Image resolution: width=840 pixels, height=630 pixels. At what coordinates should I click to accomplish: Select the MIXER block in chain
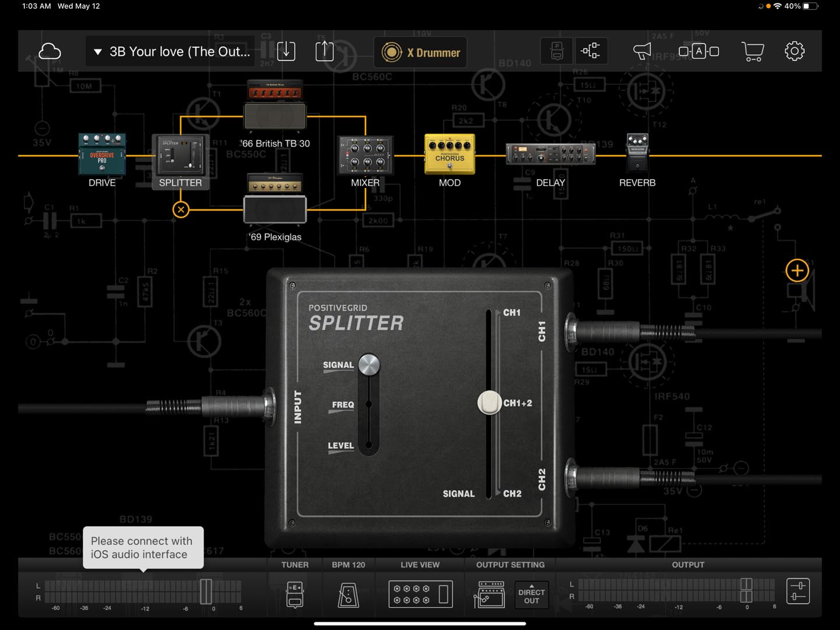(365, 155)
